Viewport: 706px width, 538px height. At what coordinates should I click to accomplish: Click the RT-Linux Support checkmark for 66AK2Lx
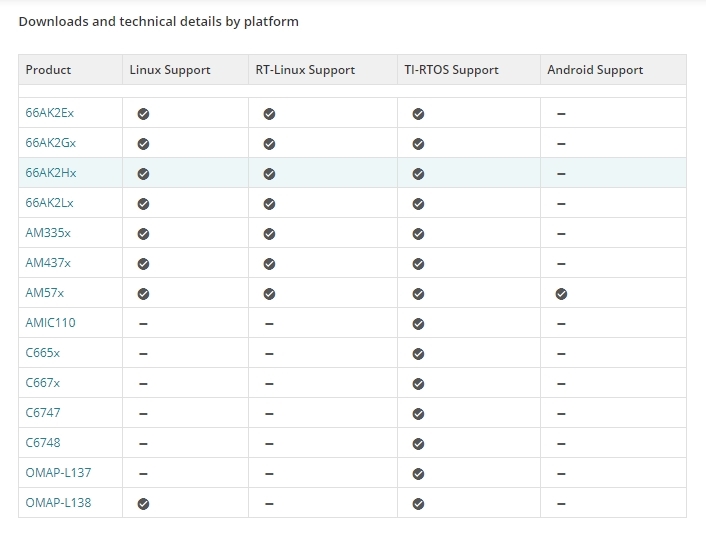pyautogui.click(x=269, y=204)
